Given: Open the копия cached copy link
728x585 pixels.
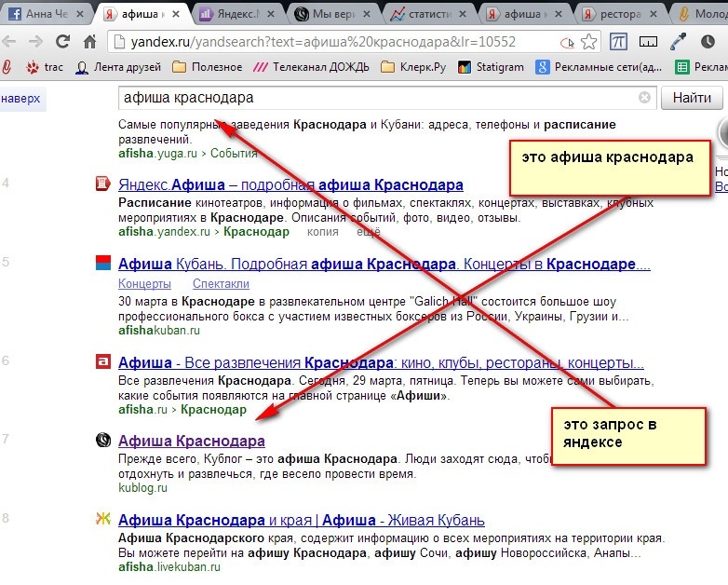Looking at the screenshot, I should pyautogui.click(x=323, y=232).
